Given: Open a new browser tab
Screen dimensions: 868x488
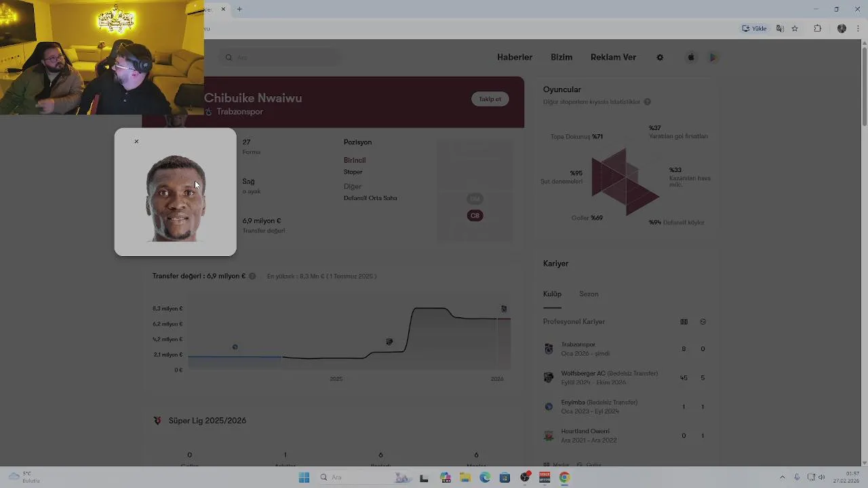Looking at the screenshot, I should [239, 9].
